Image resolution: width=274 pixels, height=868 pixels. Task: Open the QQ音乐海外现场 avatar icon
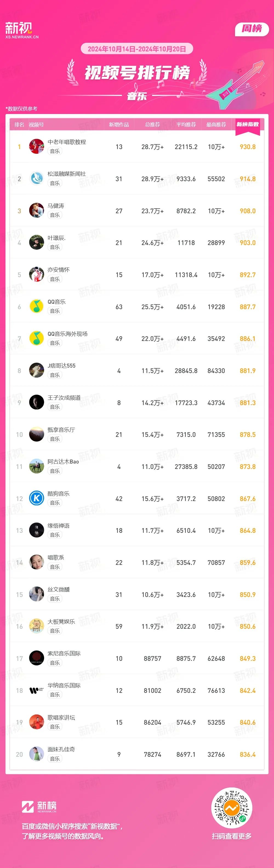(x=36, y=338)
